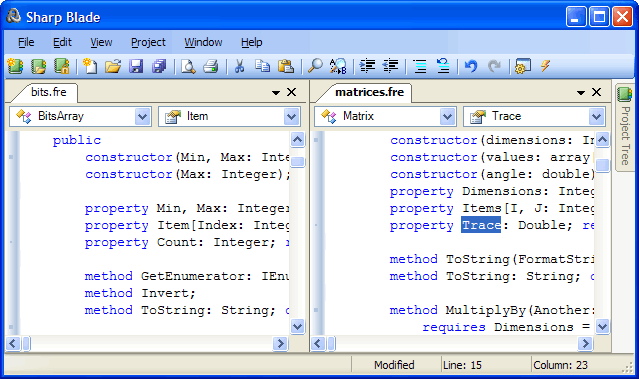
Task: Click the Print icon
Action: 211,66
